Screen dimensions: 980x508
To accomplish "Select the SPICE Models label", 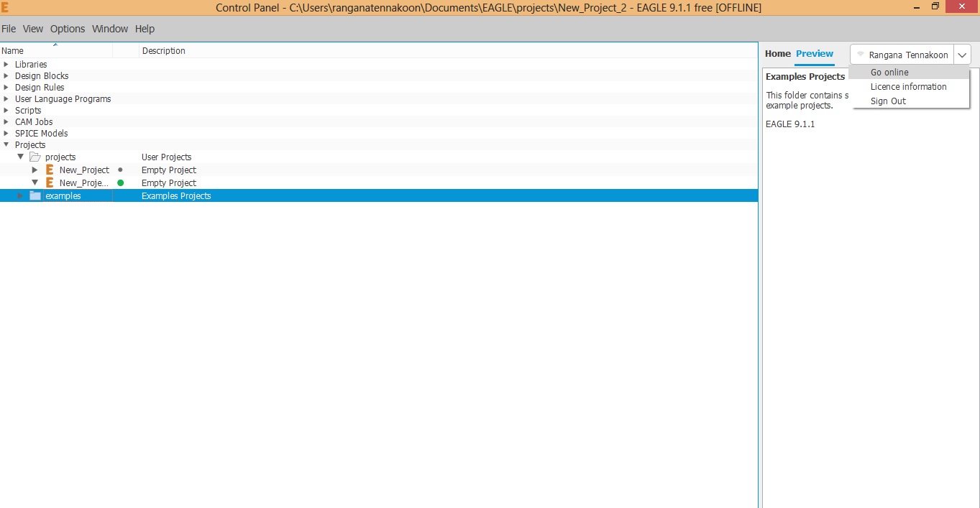I will (42, 134).
